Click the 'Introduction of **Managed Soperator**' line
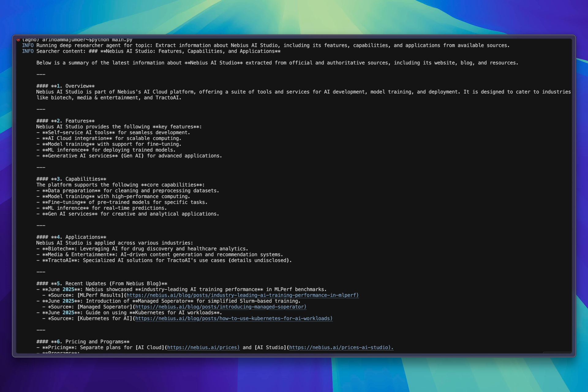 tap(168, 301)
